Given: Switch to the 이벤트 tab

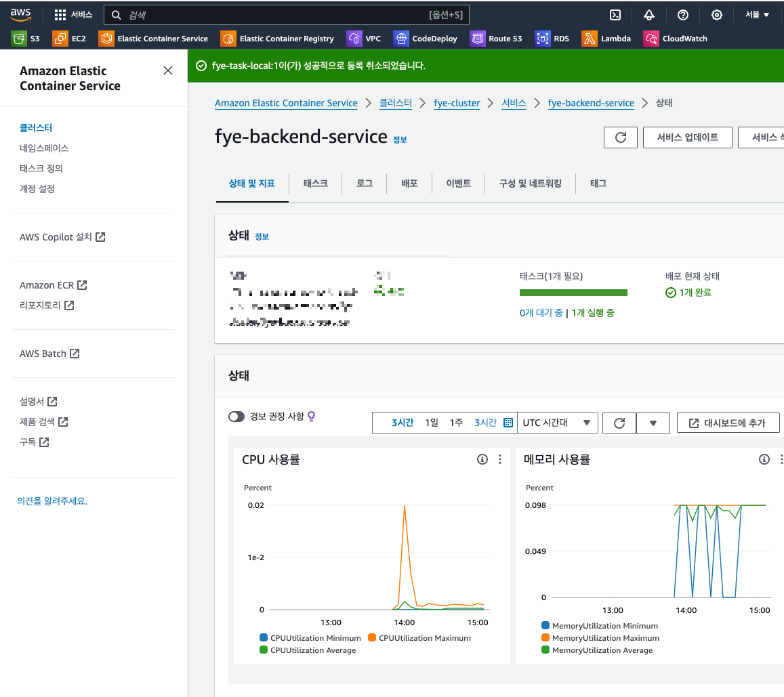Looking at the screenshot, I should [459, 184].
